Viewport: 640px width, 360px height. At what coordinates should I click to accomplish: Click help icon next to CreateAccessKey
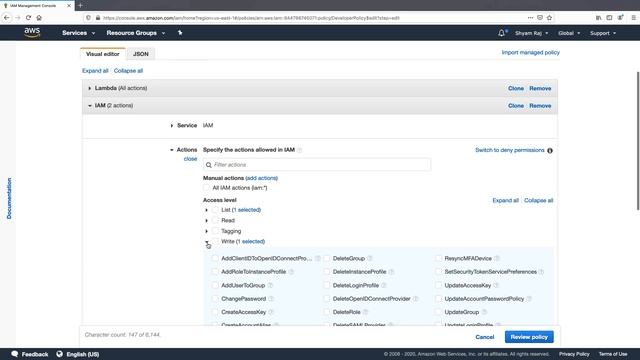(x=271, y=312)
